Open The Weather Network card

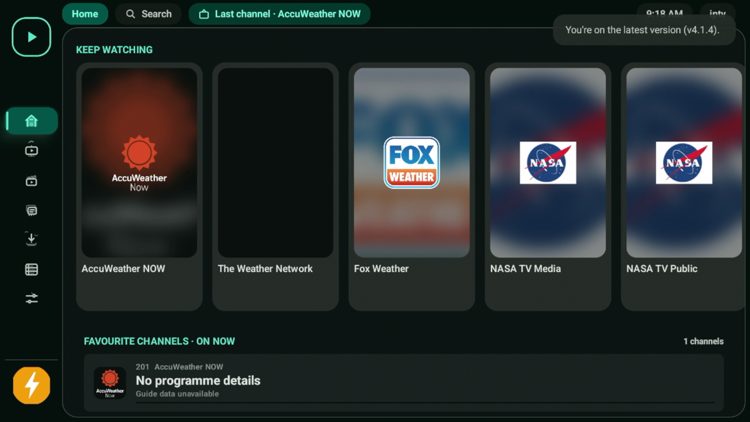(276, 187)
